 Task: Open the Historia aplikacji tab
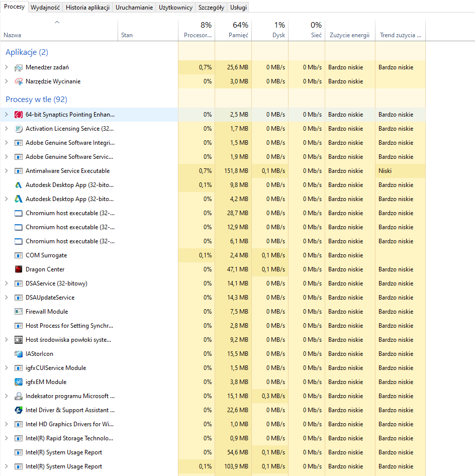pos(88,7)
